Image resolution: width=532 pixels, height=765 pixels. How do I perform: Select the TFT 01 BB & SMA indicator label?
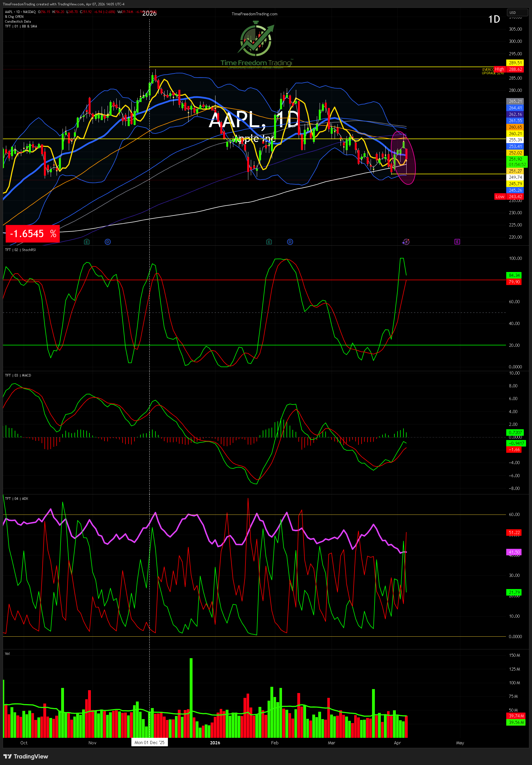click(x=21, y=26)
